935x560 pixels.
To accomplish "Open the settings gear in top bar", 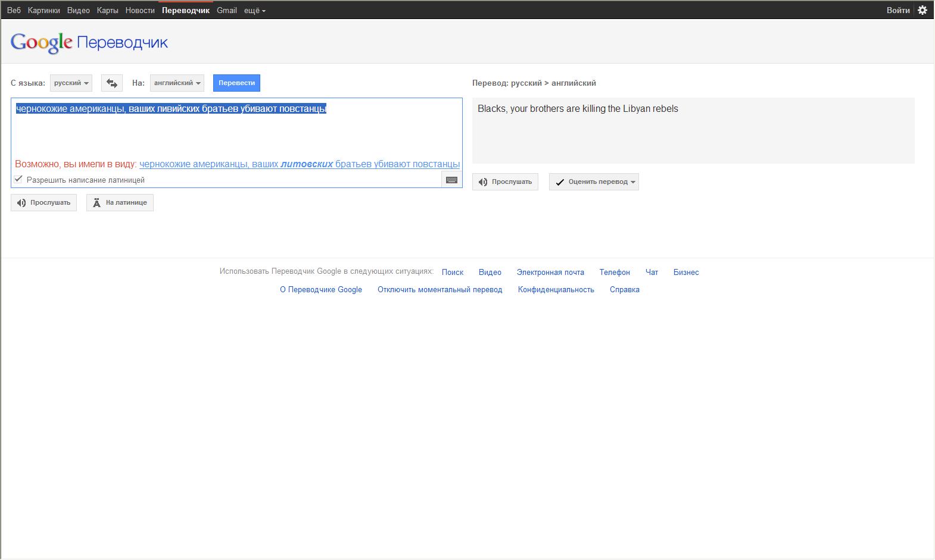I will coord(922,10).
